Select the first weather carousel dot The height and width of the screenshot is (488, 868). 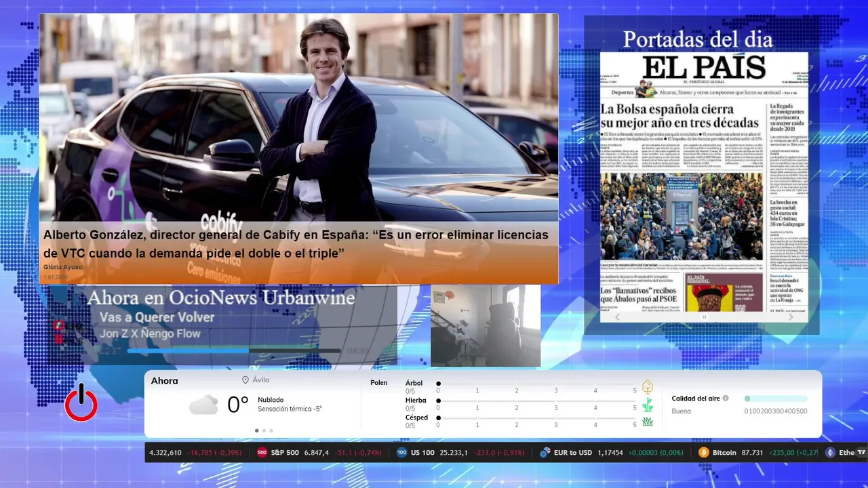[256, 430]
